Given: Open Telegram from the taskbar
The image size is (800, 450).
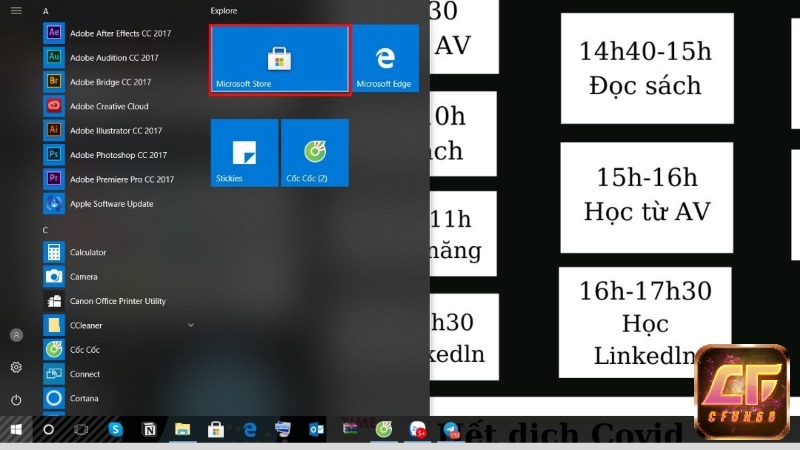Looking at the screenshot, I should [451, 430].
